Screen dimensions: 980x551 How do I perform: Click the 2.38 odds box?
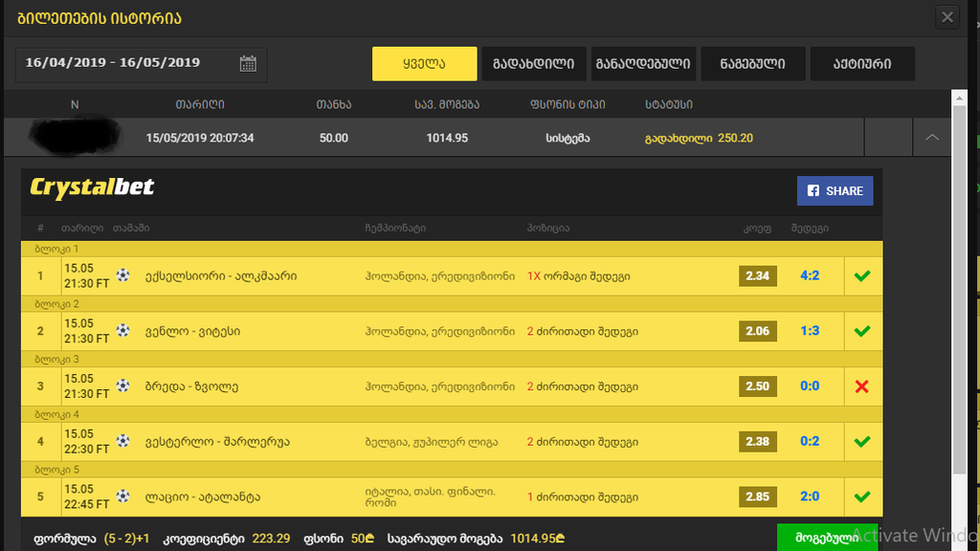pos(758,442)
